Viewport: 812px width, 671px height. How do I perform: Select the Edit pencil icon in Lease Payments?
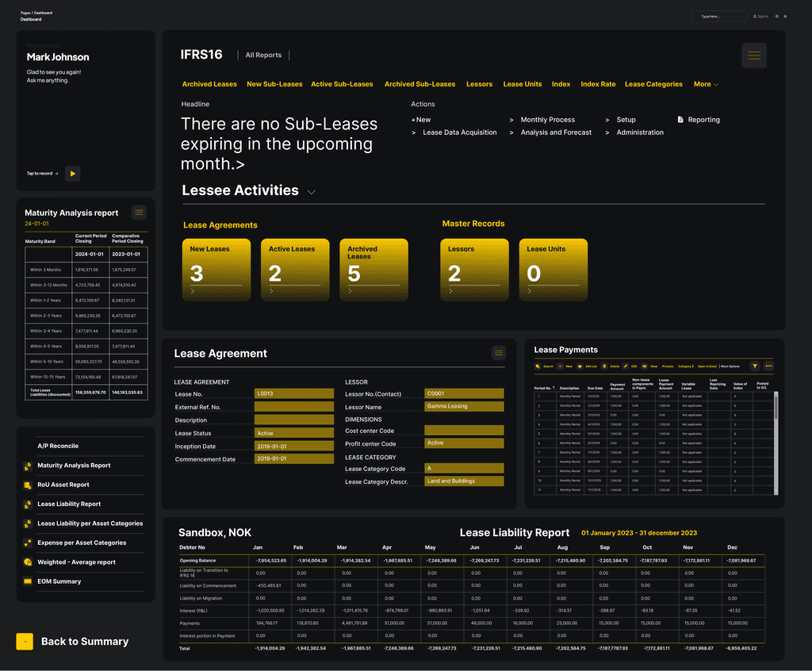(625, 366)
